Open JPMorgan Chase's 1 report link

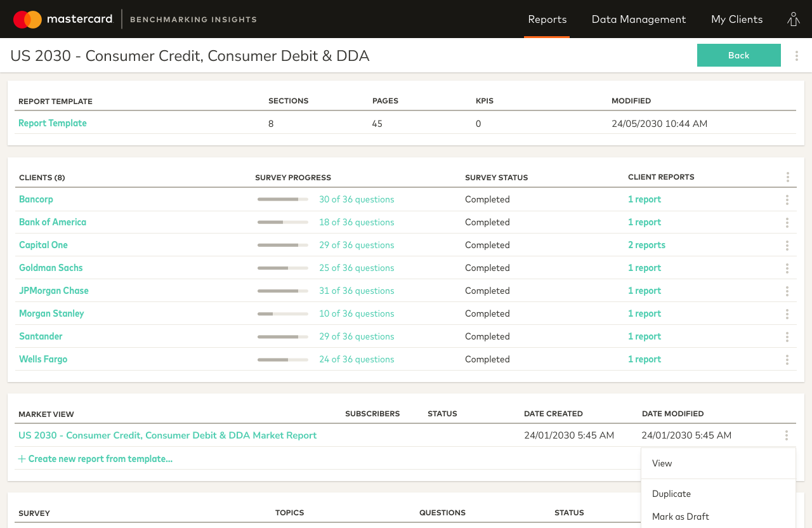(x=645, y=291)
